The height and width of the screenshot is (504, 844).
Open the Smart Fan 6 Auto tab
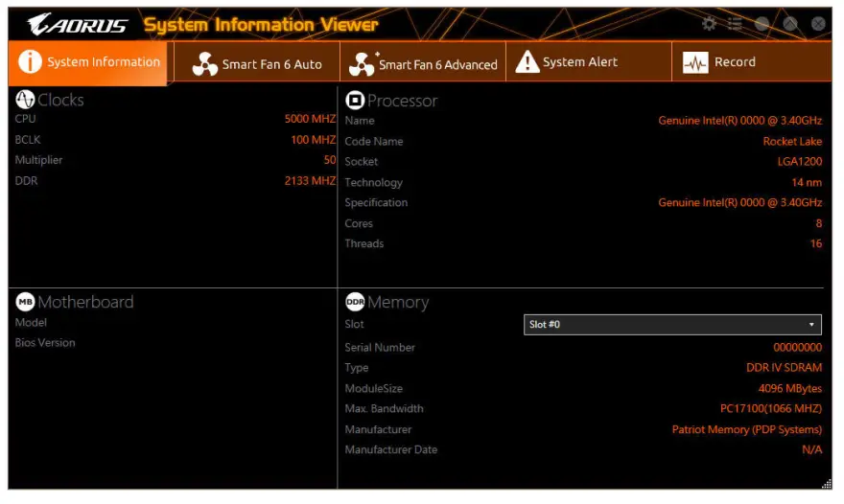[257, 62]
